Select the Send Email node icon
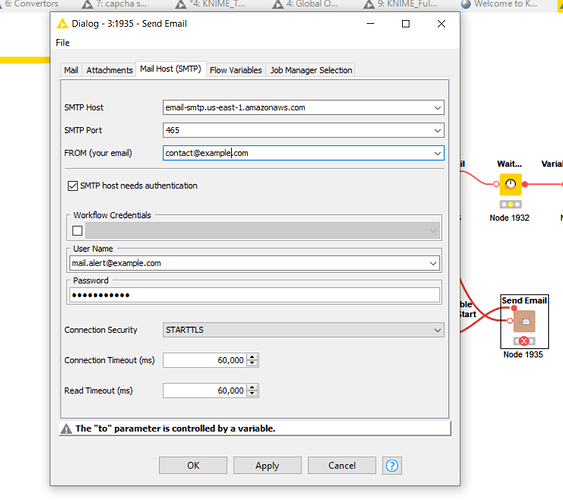 (524, 321)
